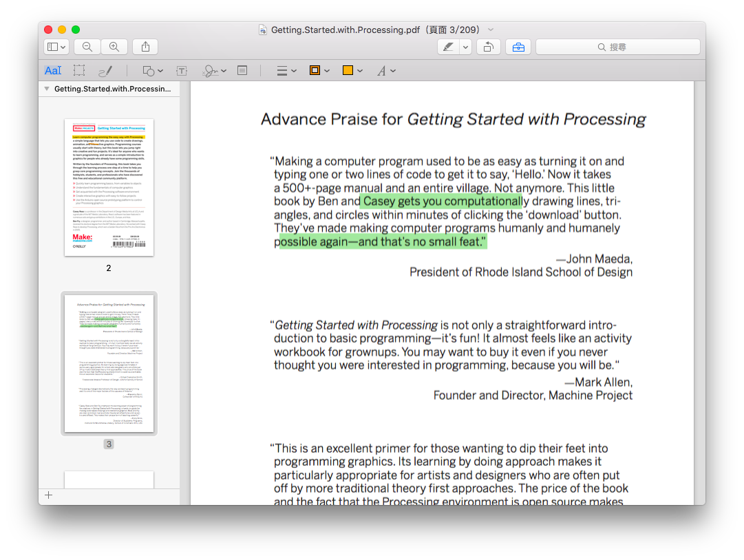This screenshot has height=560, width=744.
Task: Add a text box with Text tool
Action: coord(181,71)
